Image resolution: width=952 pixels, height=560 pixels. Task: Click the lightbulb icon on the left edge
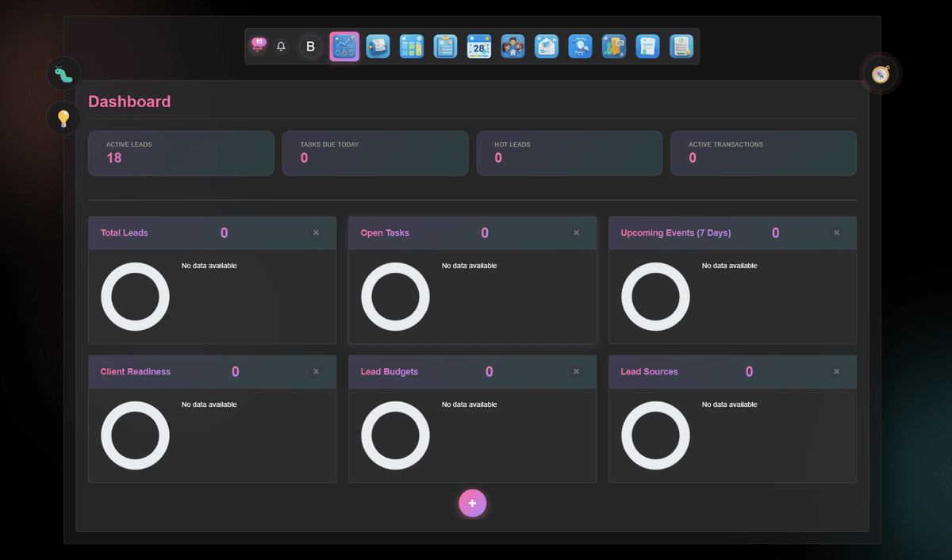coord(62,117)
